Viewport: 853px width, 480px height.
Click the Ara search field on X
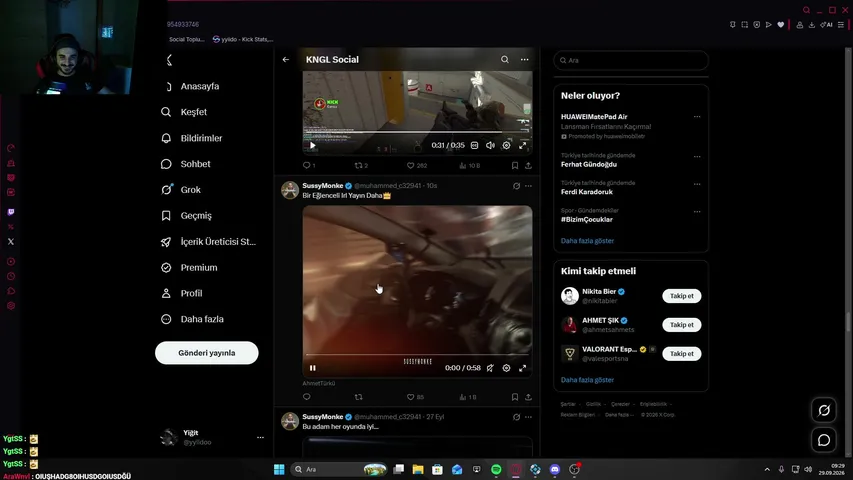(x=631, y=60)
